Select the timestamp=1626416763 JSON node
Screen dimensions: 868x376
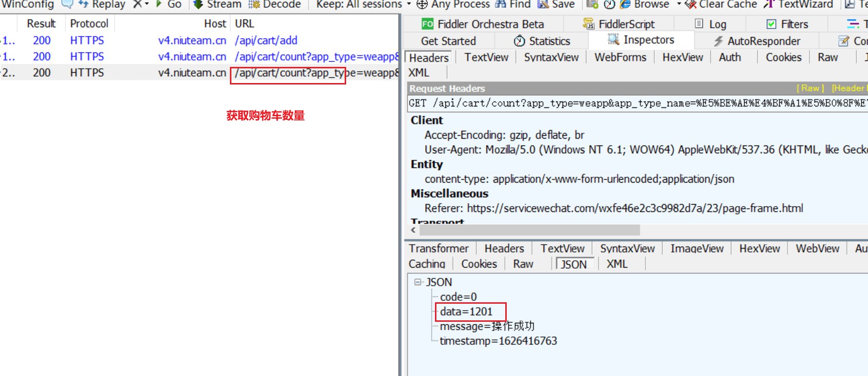pyautogui.click(x=498, y=341)
